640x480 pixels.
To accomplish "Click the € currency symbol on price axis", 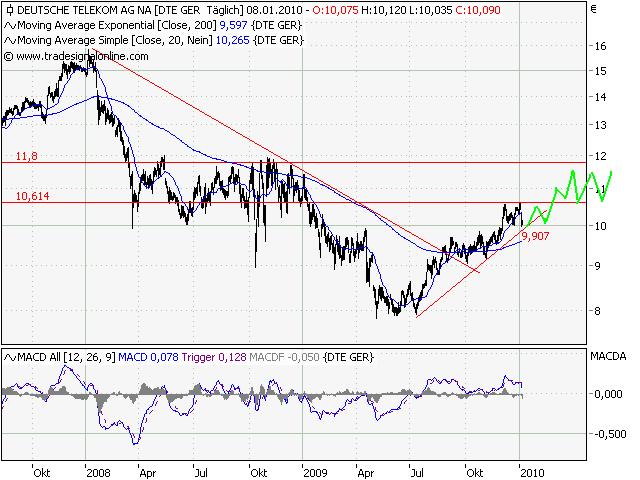I will [594, 9].
